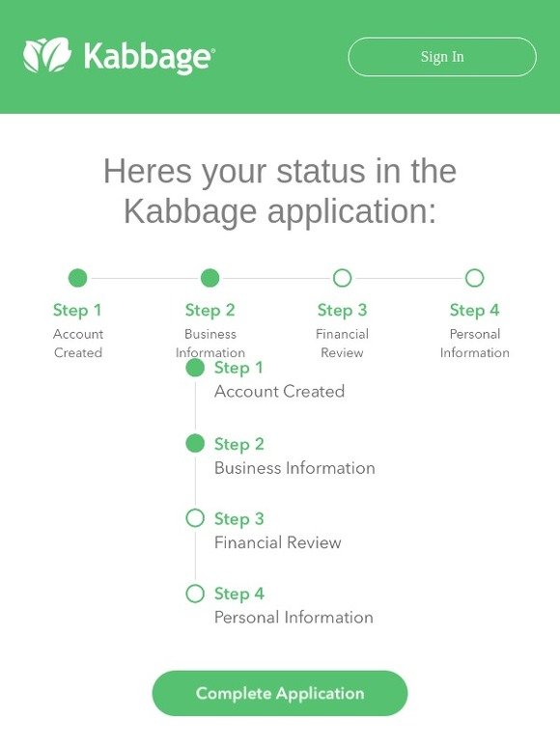The image size is (560, 747).
Task: Click hollow Step 4 circle in vertical list
Action: 195,594
